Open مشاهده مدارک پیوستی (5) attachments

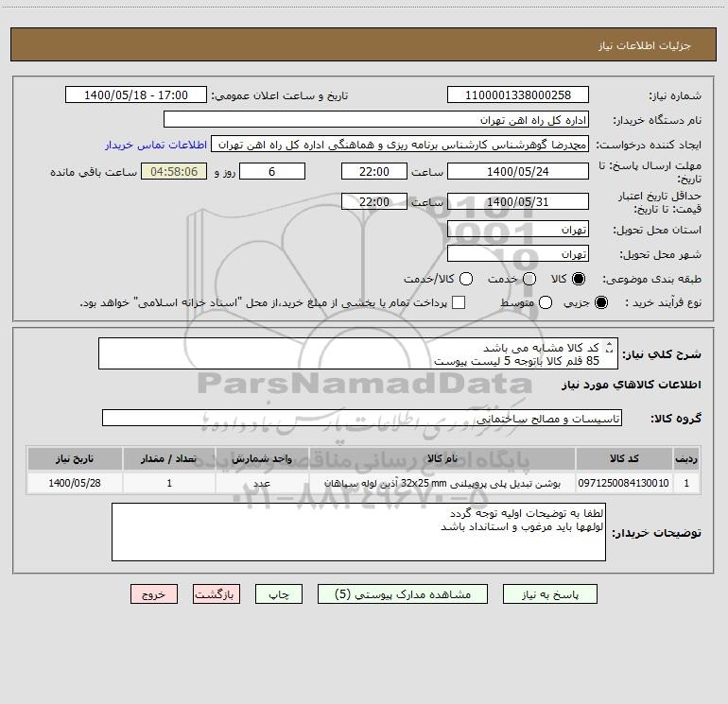[x=403, y=594]
